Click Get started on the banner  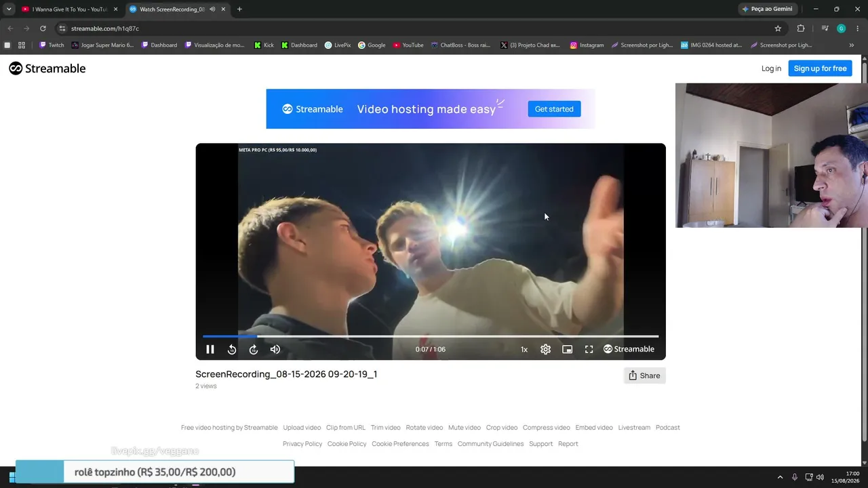tap(554, 109)
